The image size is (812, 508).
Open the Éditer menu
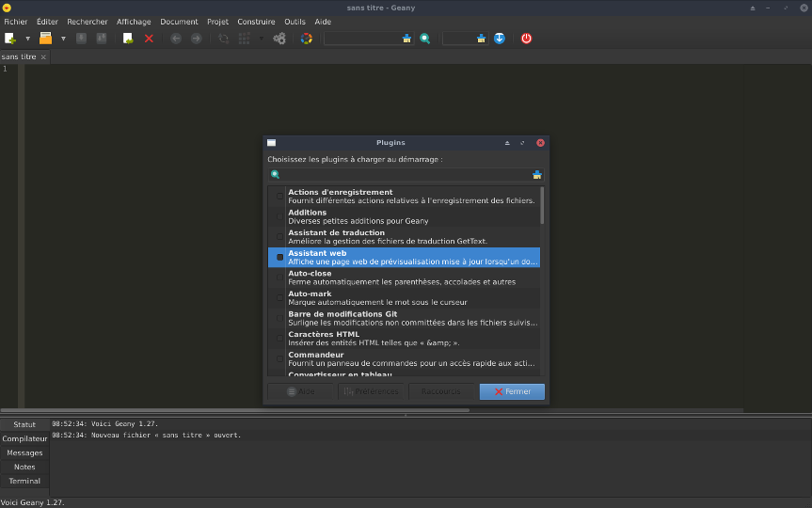(47, 22)
